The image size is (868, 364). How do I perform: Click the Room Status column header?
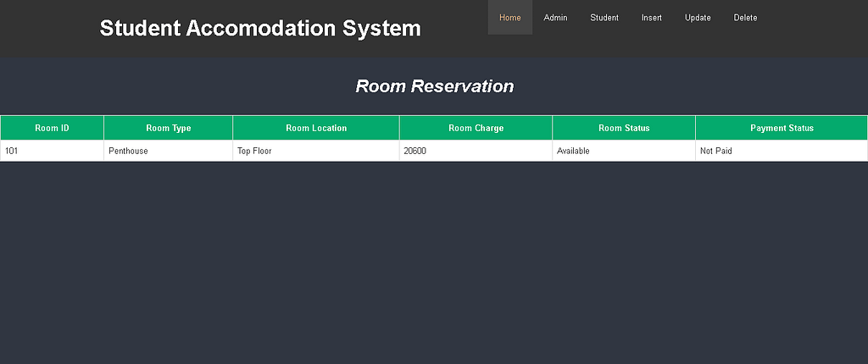point(623,128)
